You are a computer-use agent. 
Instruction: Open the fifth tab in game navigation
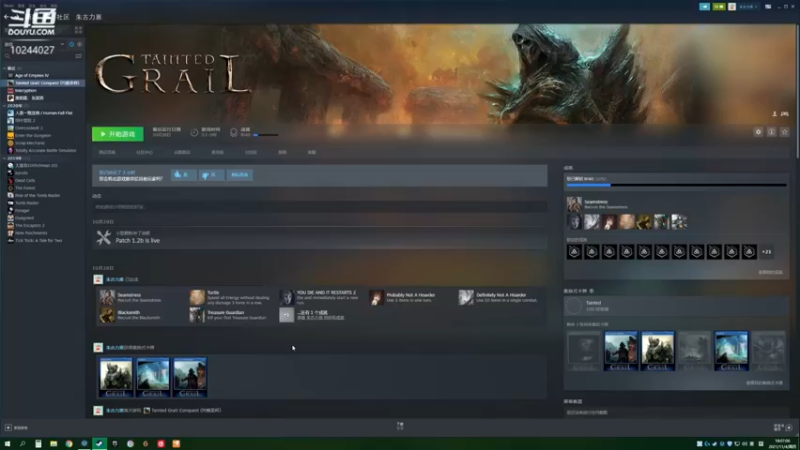[x=251, y=152]
